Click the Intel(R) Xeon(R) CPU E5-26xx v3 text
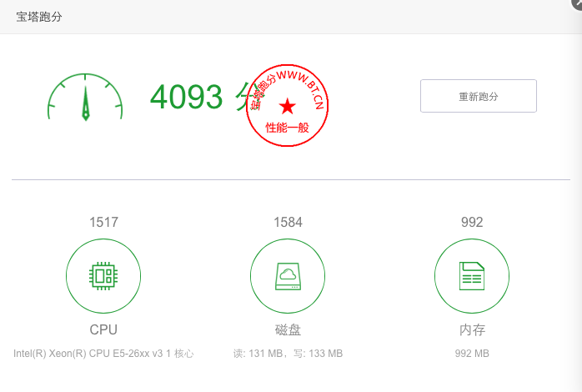 coord(88,354)
